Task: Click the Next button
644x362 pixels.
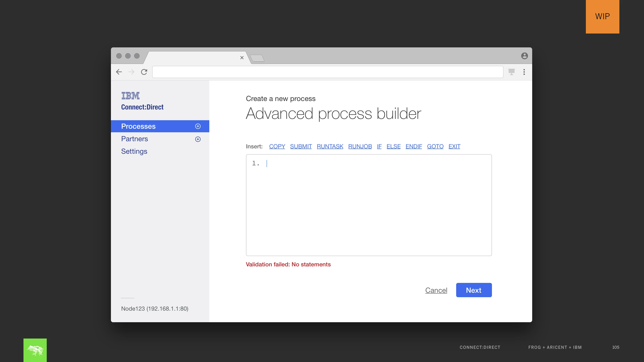Action: click(x=474, y=290)
